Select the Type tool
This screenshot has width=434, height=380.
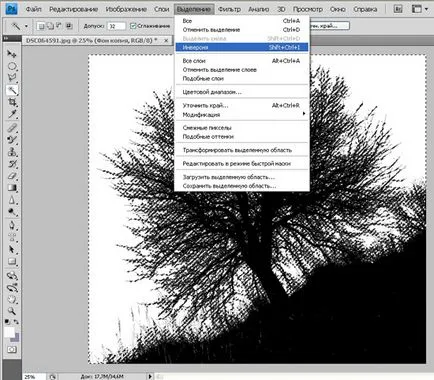(12, 237)
